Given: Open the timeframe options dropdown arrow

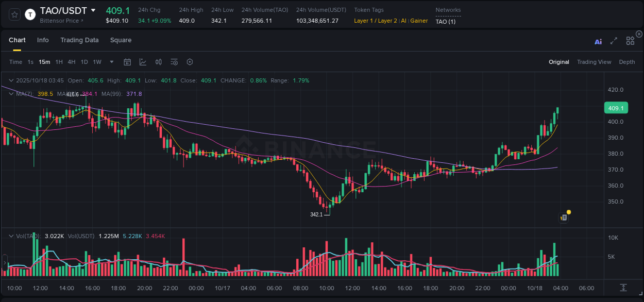Looking at the screenshot, I should (111, 62).
